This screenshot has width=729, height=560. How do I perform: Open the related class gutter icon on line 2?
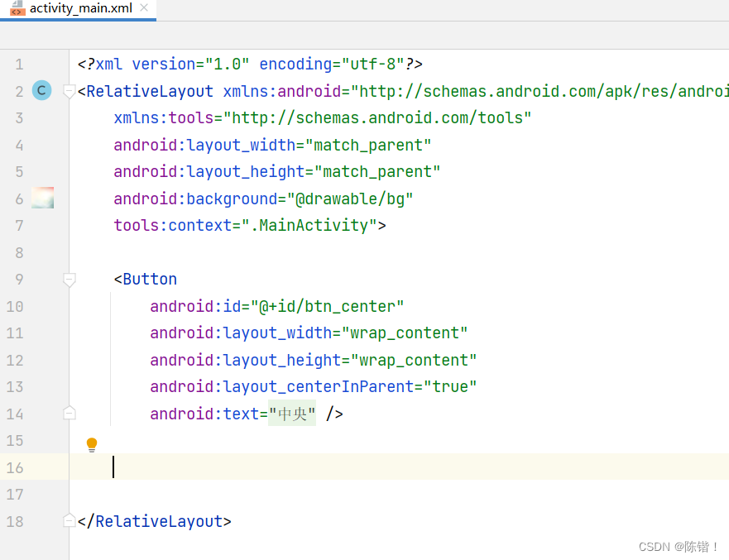[42, 90]
